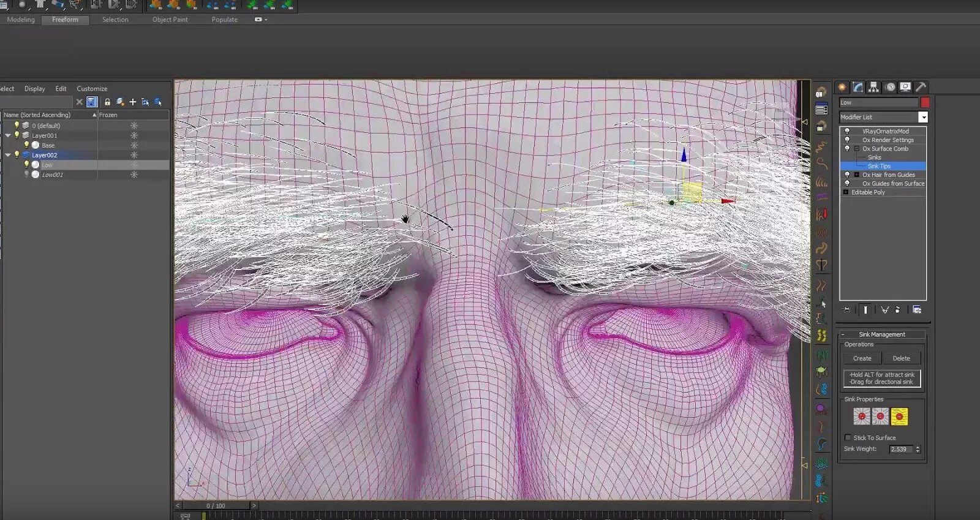Click the Delete sink button
The height and width of the screenshot is (520, 980).
[901, 358]
